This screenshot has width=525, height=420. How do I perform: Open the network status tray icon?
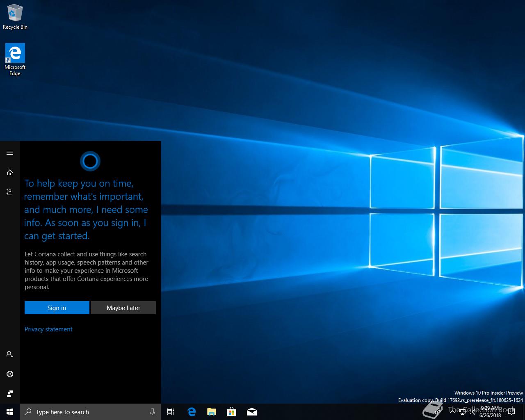(462, 412)
